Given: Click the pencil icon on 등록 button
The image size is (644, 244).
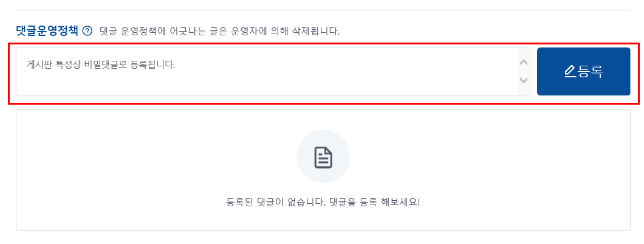Looking at the screenshot, I should [569, 72].
